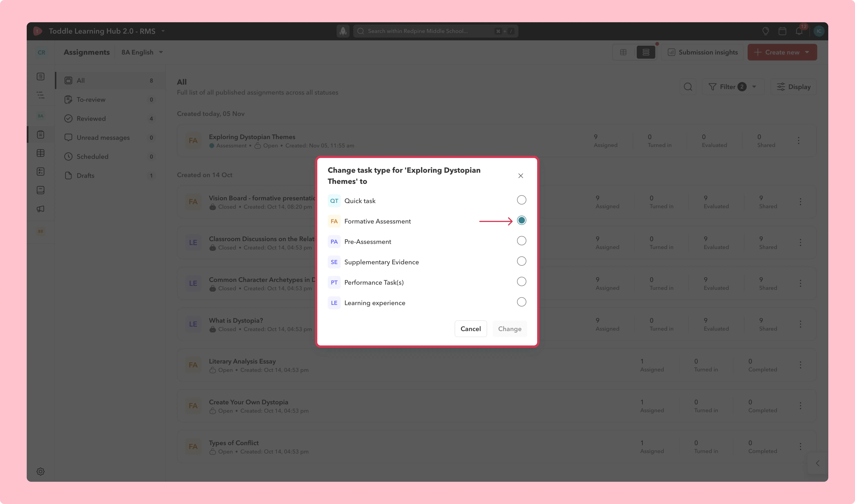Open the lightbulb help icon
The width and height of the screenshot is (855, 504).
click(766, 31)
